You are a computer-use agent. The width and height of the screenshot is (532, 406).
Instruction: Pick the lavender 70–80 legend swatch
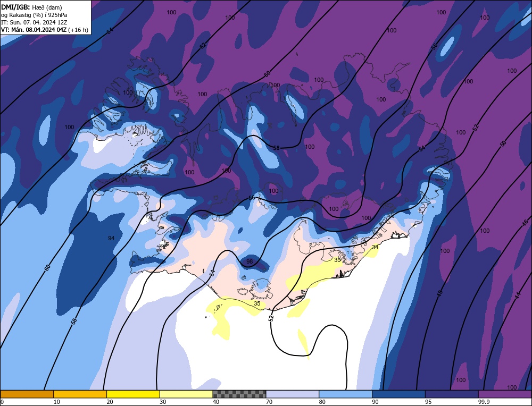[293, 394]
